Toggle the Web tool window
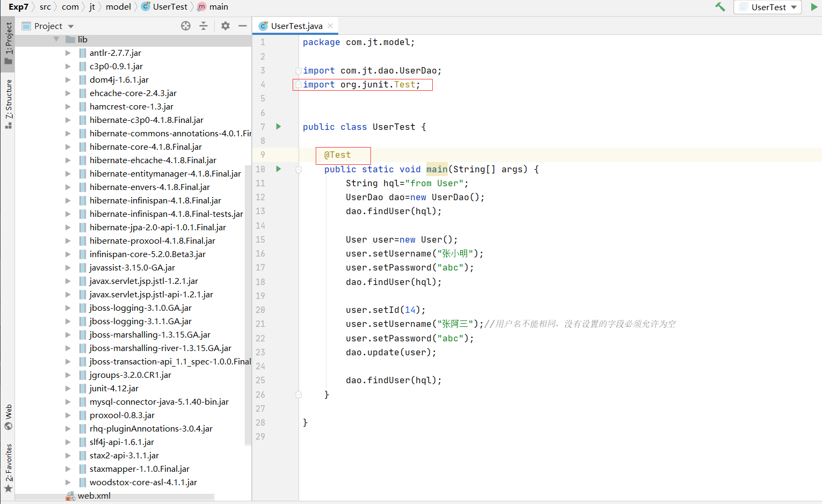The width and height of the screenshot is (822, 504). tap(9, 417)
